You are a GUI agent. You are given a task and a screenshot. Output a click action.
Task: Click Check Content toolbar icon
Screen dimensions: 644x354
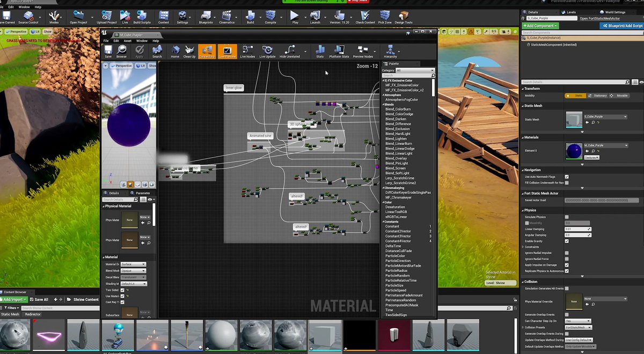click(365, 17)
